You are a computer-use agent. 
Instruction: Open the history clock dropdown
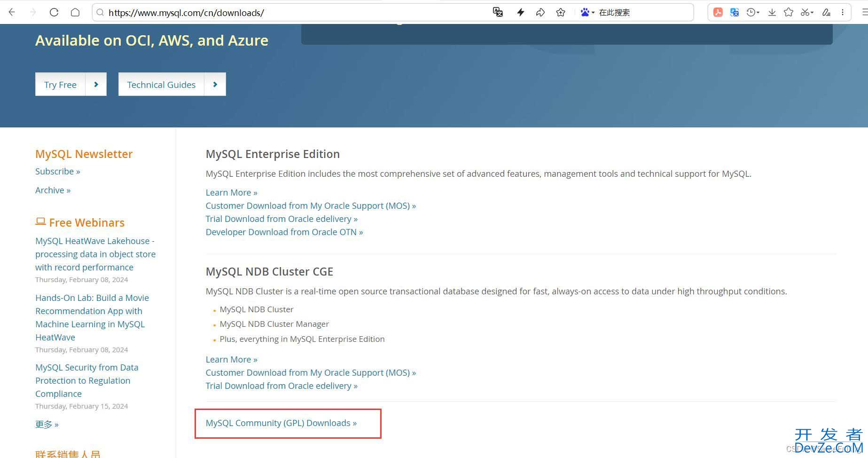coord(753,12)
